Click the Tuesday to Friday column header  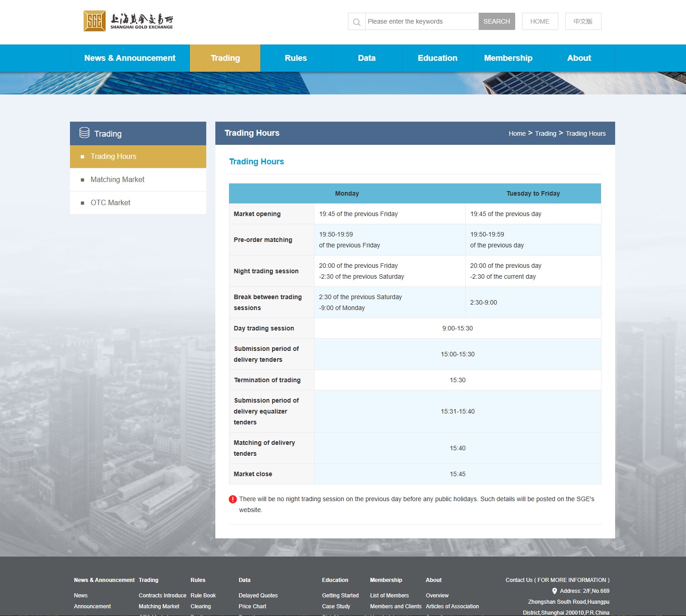tap(533, 193)
